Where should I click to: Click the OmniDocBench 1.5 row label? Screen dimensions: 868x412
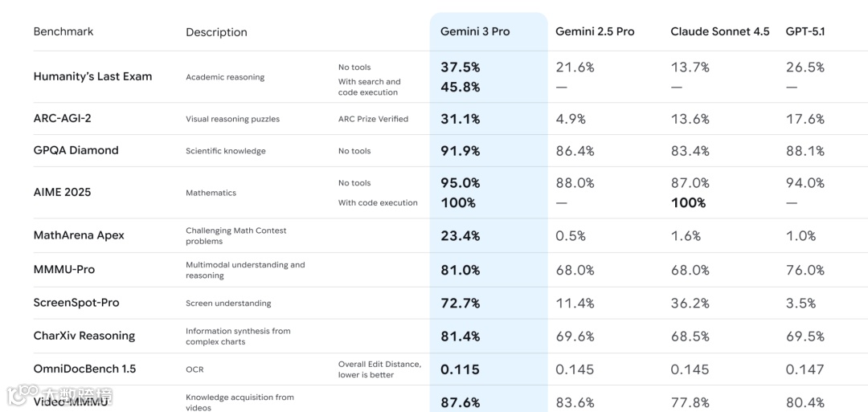[84, 369]
